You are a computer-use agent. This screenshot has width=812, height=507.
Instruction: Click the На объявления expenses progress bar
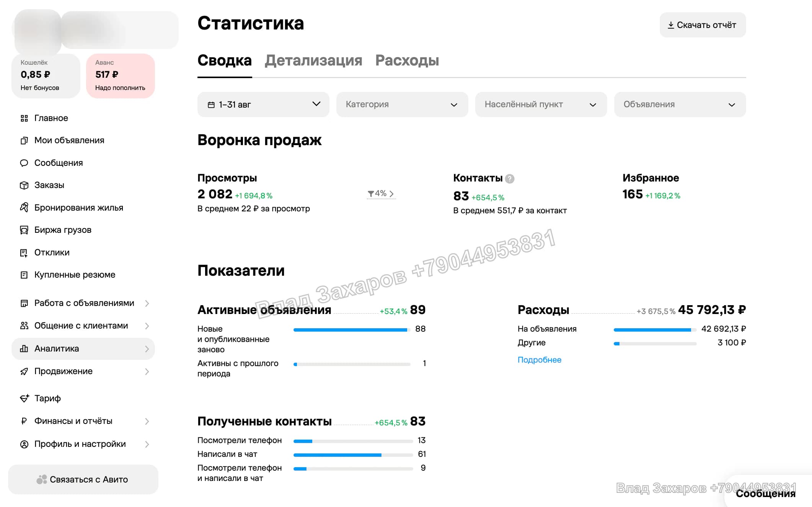click(655, 330)
